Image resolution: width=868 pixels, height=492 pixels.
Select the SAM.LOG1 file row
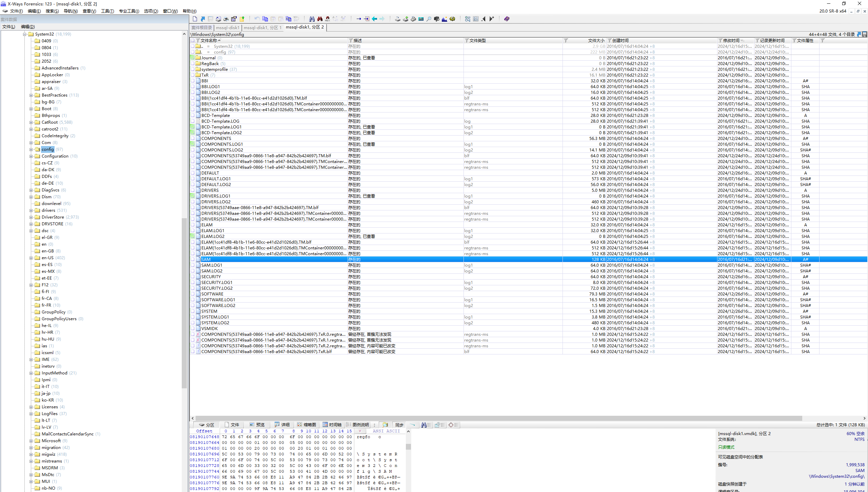pyautogui.click(x=528, y=265)
